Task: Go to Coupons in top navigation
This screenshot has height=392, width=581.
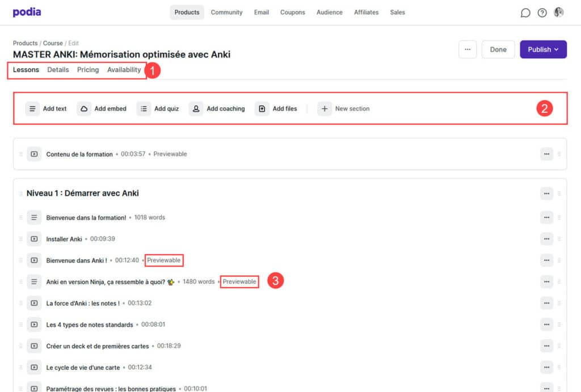Action: coord(292,12)
